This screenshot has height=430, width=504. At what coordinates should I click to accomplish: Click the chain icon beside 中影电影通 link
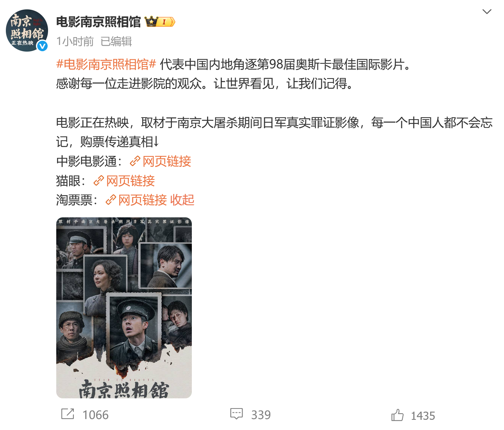point(135,161)
